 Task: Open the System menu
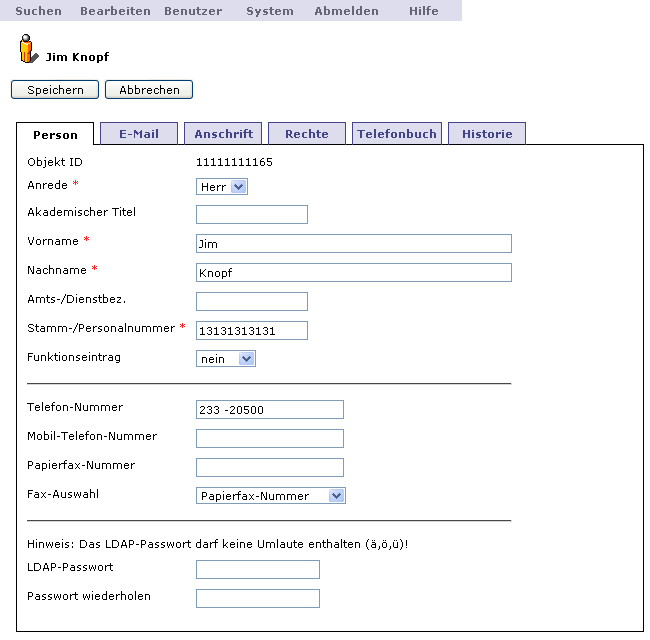pyautogui.click(x=270, y=11)
